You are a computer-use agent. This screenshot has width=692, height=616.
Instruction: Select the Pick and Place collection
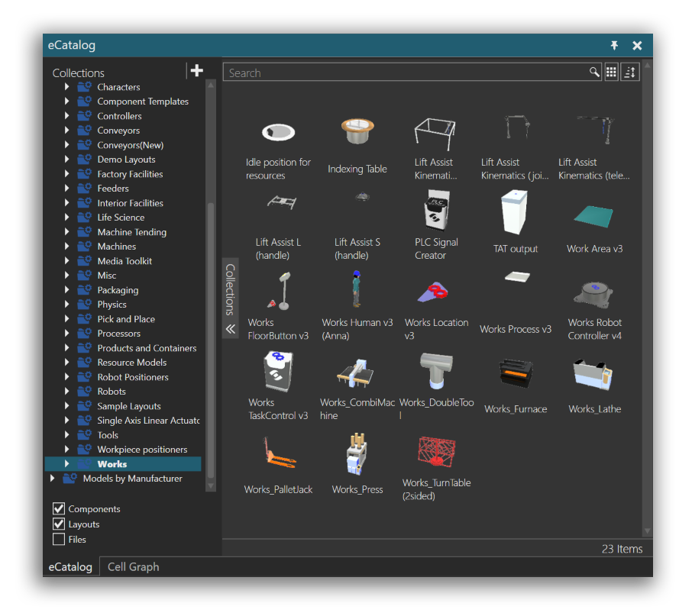pos(126,319)
